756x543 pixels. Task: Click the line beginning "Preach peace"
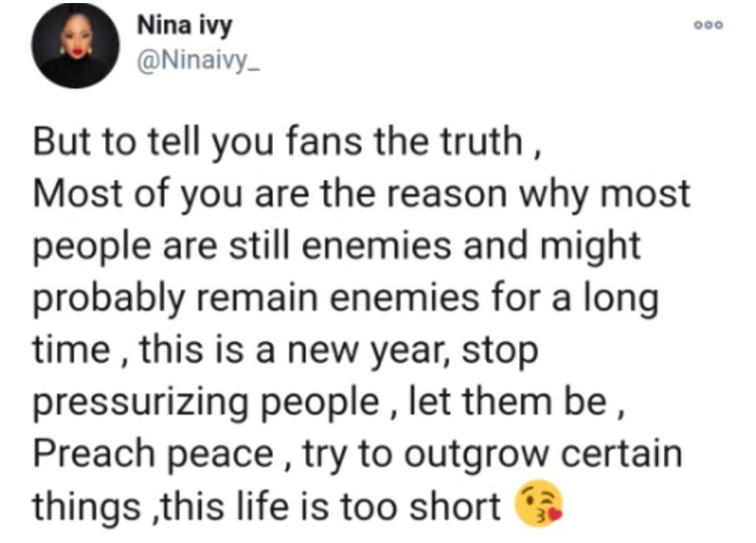coord(358,454)
